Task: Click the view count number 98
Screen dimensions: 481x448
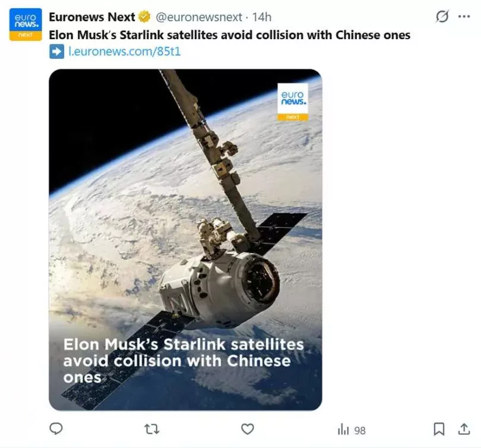Action: tap(360, 430)
